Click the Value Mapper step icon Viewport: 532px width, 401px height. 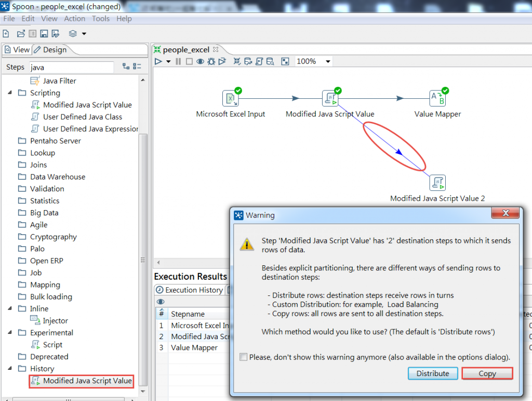pos(437,98)
